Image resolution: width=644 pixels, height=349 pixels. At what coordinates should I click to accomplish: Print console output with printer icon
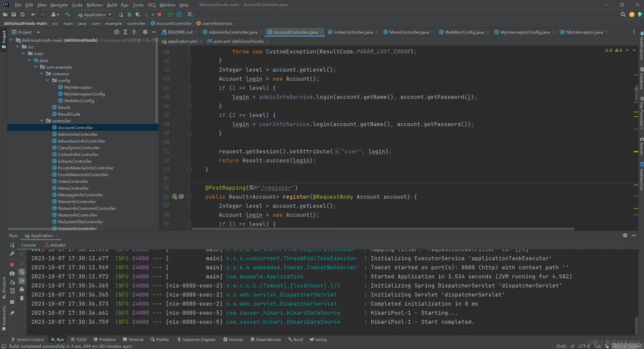pyautogui.click(x=22, y=289)
